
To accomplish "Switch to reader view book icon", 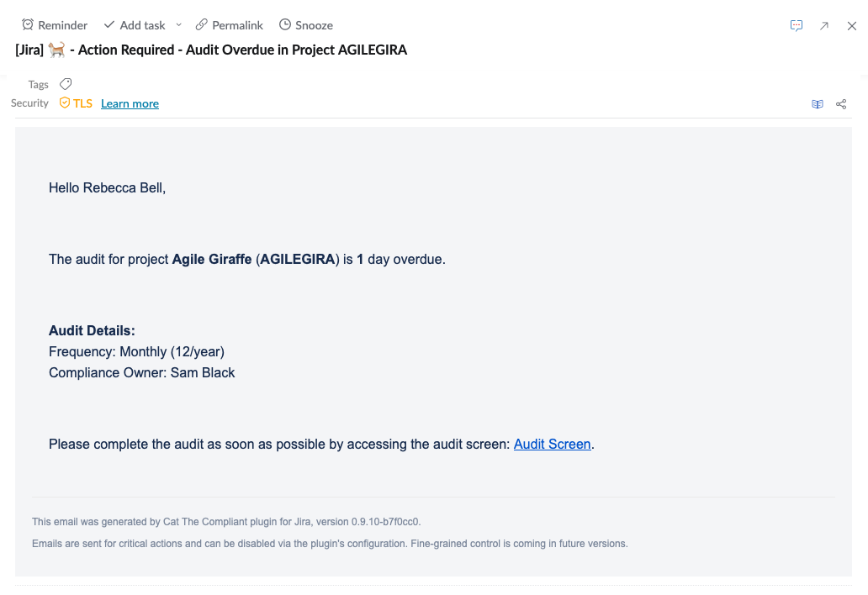I will [x=817, y=104].
